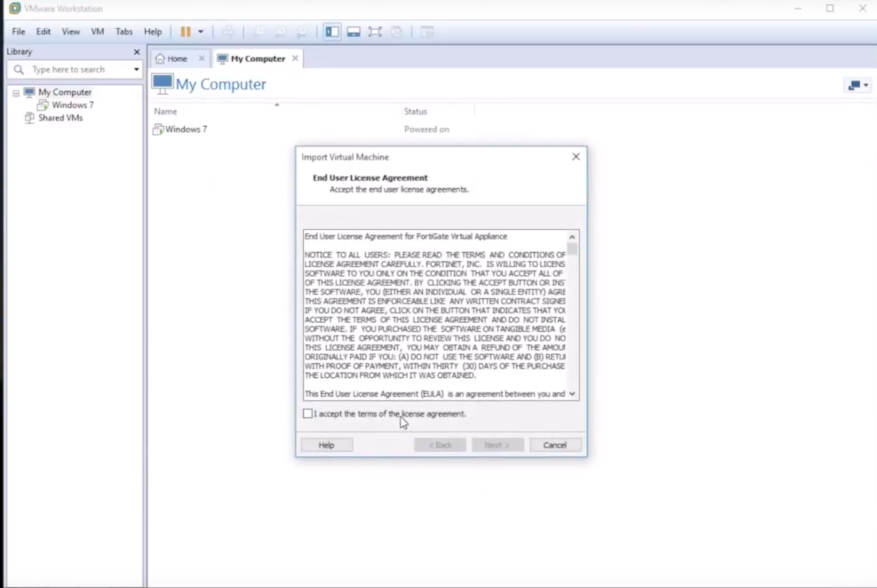Check I accept the terms of the license agreement

coord(307,413)
